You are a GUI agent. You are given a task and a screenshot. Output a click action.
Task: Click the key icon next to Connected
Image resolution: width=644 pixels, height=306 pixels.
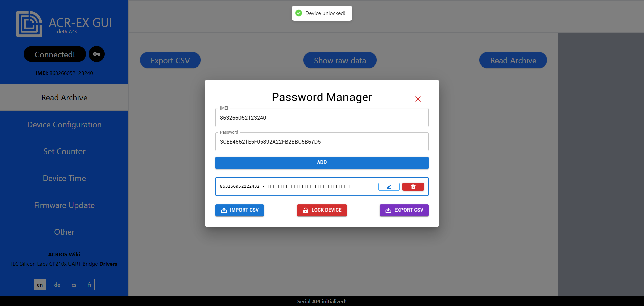(x=97, y=54)
